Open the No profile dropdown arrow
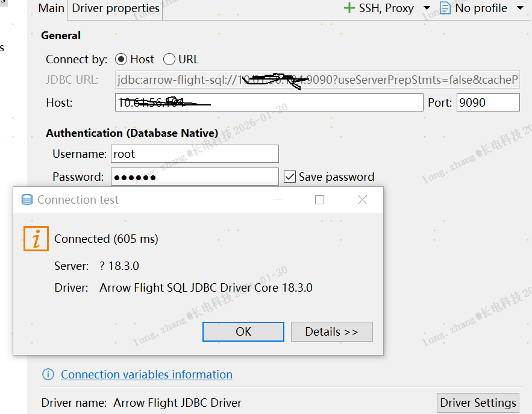Viewport: 532px width, 414px height. click(x=521, y=8)
